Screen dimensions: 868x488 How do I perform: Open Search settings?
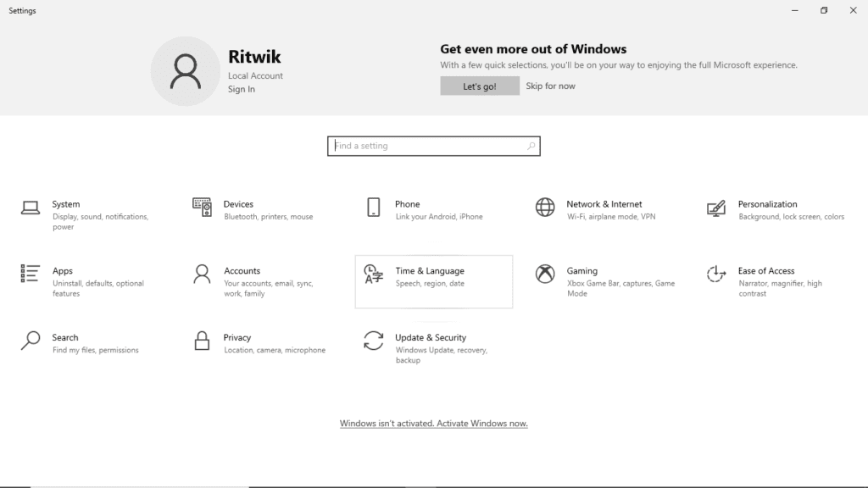[66, 342]
